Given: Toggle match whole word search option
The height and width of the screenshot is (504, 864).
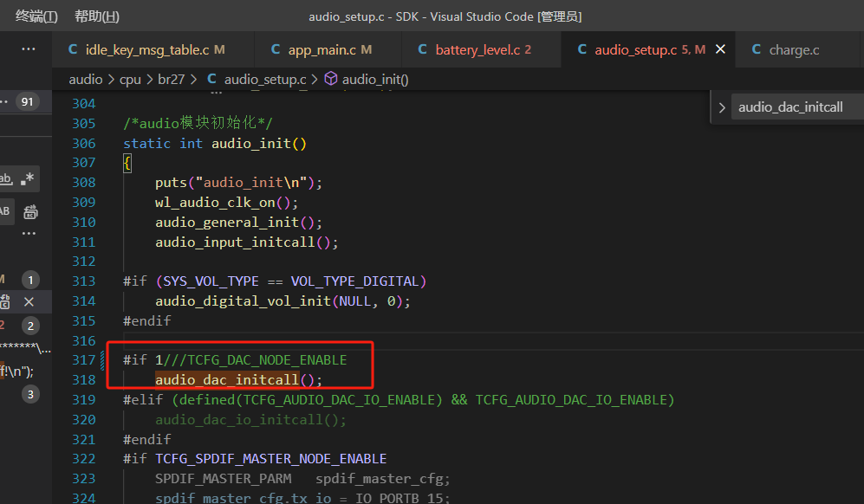Looking at the screenshot, I should tap(6, 179).
